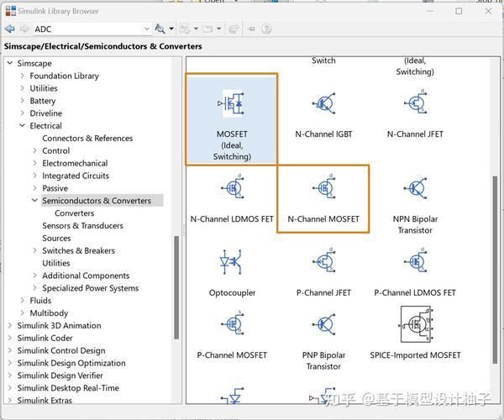
Task: Open the help question mark button
Action: 266,29
